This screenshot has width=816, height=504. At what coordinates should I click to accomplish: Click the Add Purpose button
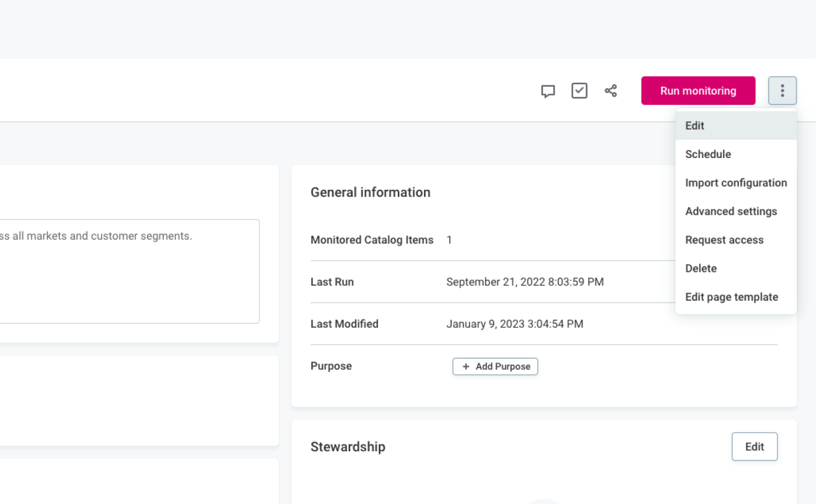[x=495, y=366]
